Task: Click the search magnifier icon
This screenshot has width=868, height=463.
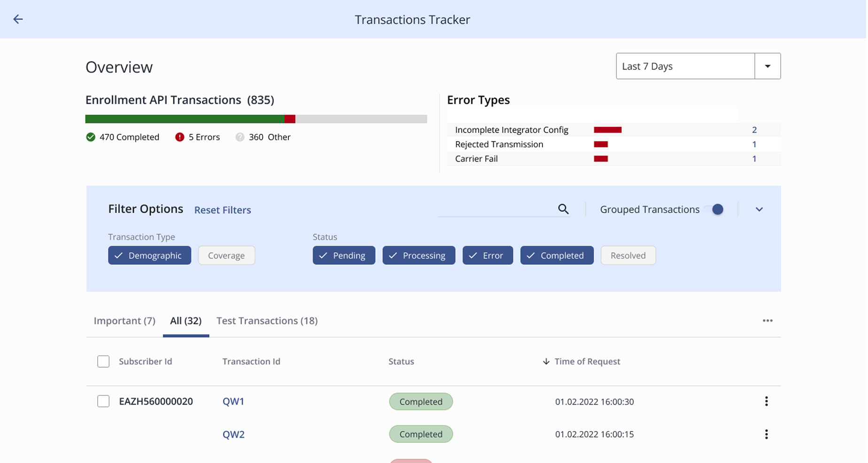Action: 563,209
